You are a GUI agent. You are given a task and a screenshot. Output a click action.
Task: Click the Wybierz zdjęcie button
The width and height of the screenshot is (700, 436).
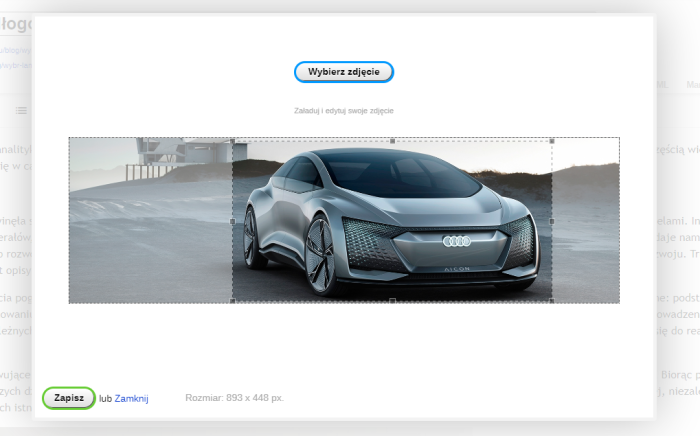tap(343, 72)
